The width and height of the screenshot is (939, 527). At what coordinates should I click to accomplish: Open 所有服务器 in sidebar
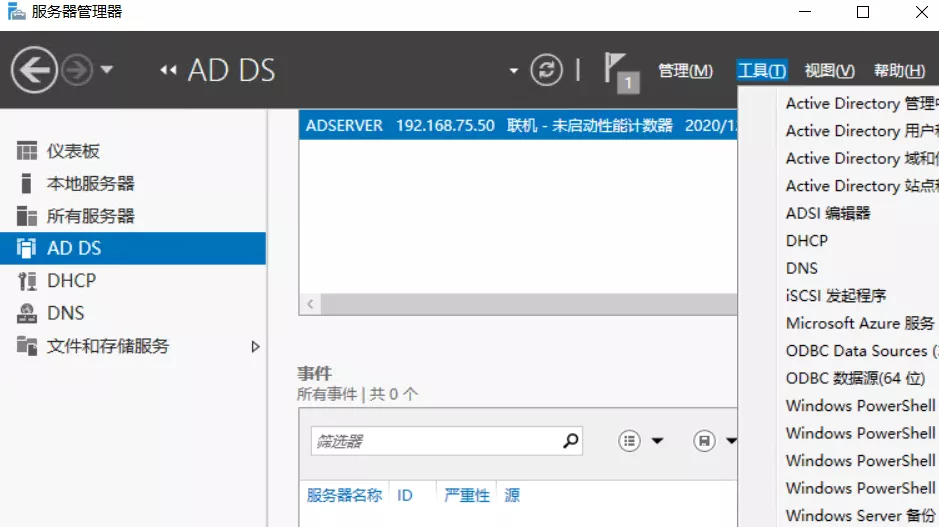click(x=90, y=216)
